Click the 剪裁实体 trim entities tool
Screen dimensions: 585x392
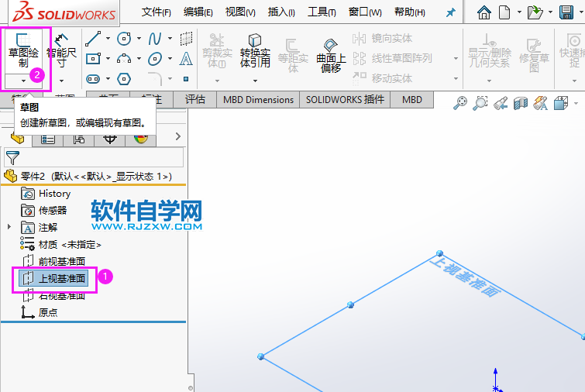pyautogui.click(x=217, y=50)
